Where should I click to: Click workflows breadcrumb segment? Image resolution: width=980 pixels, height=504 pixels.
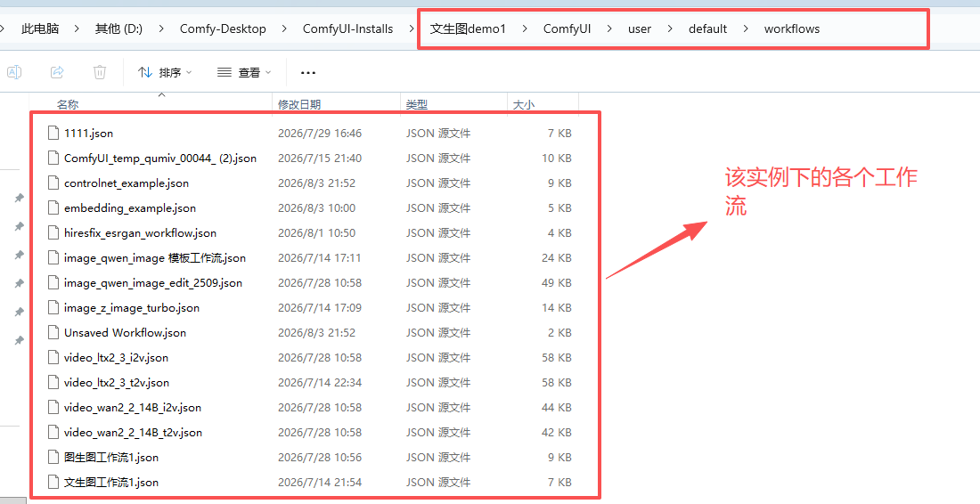click(x=792, y=28)
